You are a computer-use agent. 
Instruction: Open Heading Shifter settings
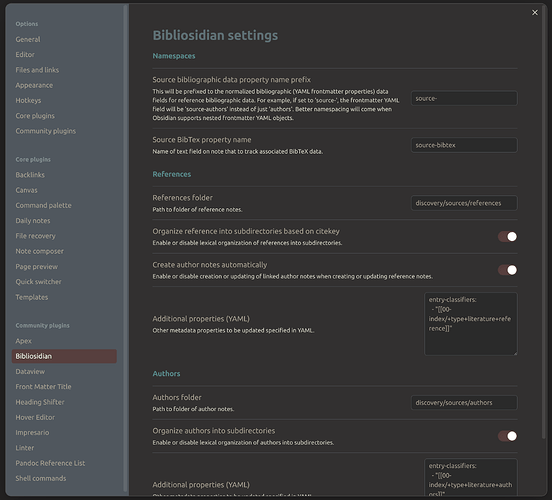(x=40, y=402)
